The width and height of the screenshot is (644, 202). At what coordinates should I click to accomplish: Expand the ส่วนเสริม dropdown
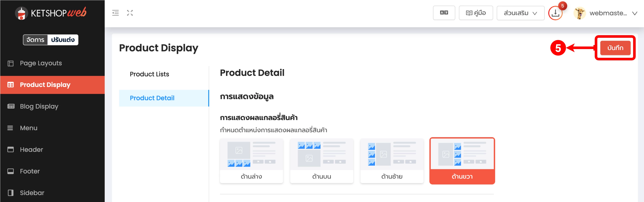[x=520, y=13]
